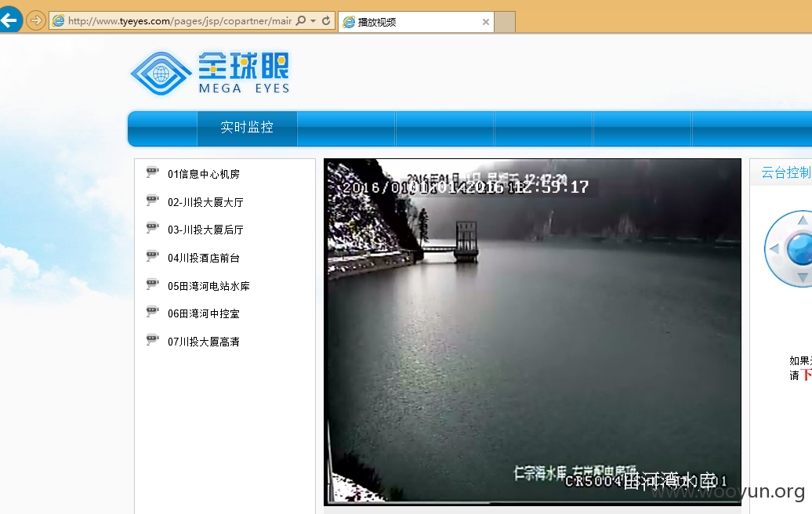Select the 播放视频 browser tab
This screenshot has height=514, width=812.
[x=416, y=22]
